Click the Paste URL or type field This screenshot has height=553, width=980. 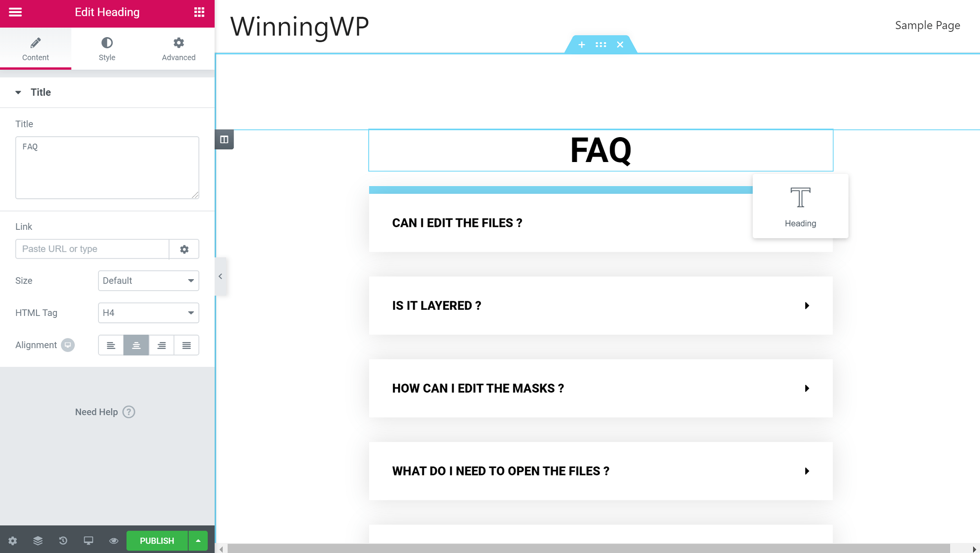click(x=92, y=249)
